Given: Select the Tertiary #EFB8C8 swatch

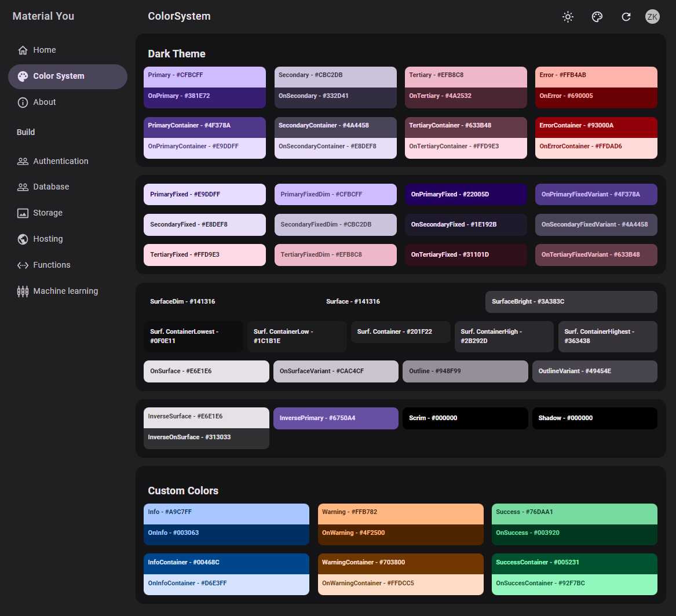Looking at the screenshot, I should click(x=466, y=77).
